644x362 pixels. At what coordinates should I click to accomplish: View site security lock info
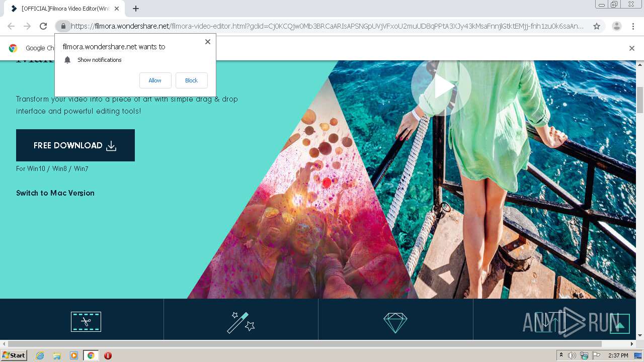pyautogui.click(x=63, y=26)
